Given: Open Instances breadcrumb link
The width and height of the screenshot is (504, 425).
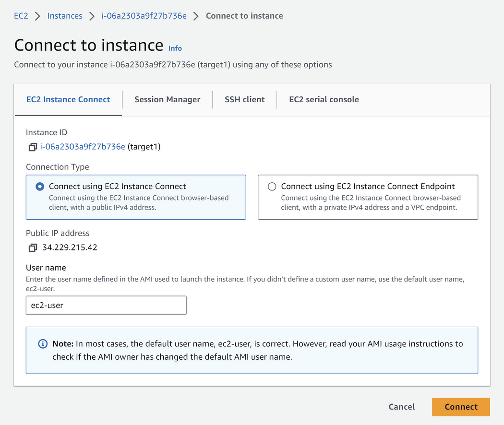Looking at the screenshot, I should [x=65, y=16].
